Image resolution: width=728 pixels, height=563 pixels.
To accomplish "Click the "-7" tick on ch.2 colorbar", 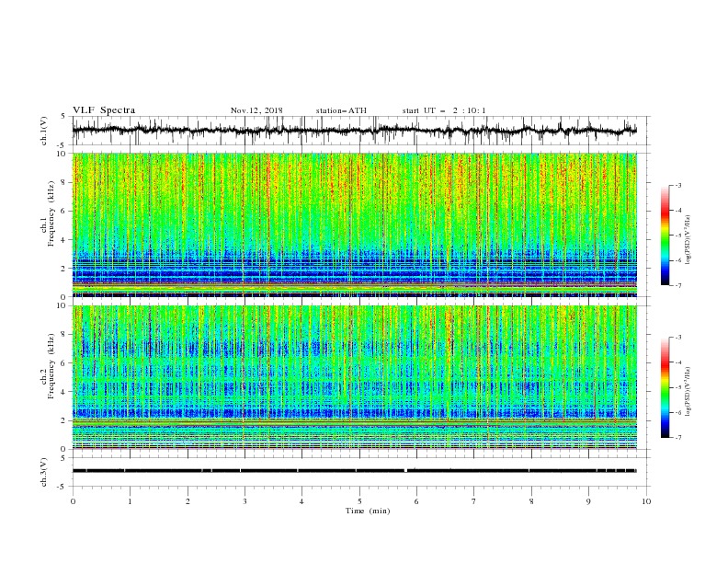I will coord(677,438).
